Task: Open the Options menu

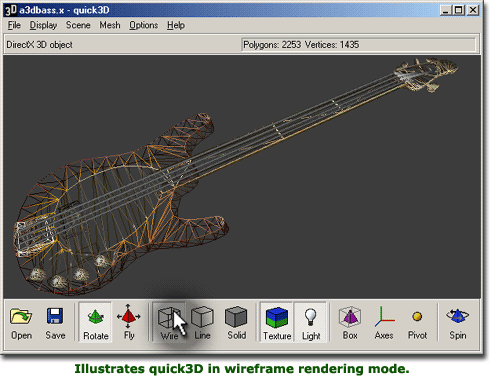Action: [x=144, y=25]
